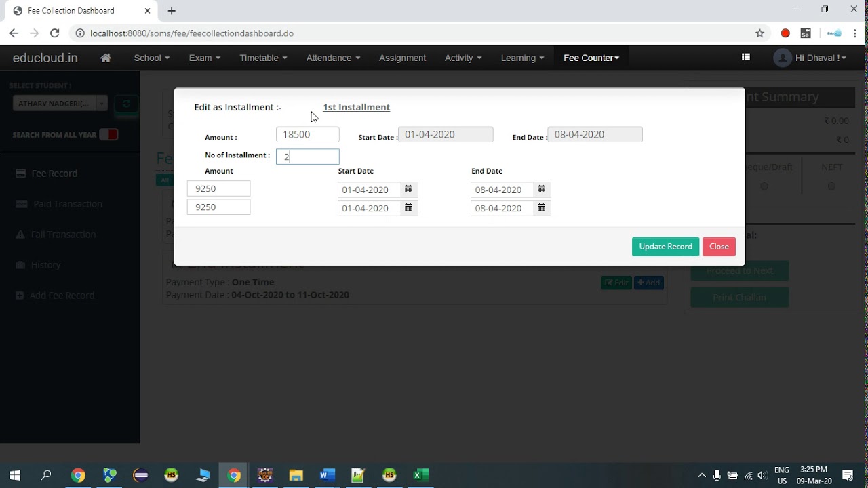Click the disabled End Date field 08-04-2020
Viewport: 868px width, 488px height.
tap(595, 134)
